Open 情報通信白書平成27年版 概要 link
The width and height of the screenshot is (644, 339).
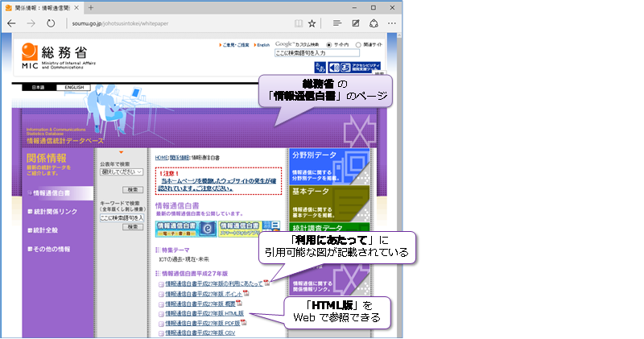pyautogui.click(x=200, y=304)
